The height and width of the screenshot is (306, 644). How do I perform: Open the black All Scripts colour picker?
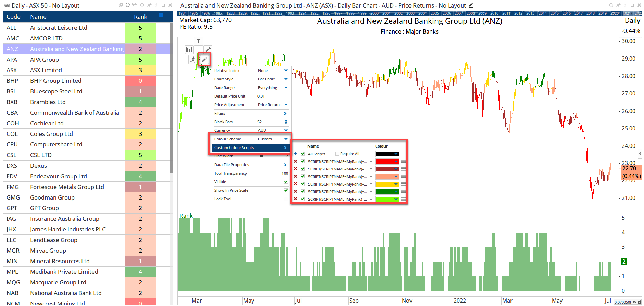[x=387, y=154]
